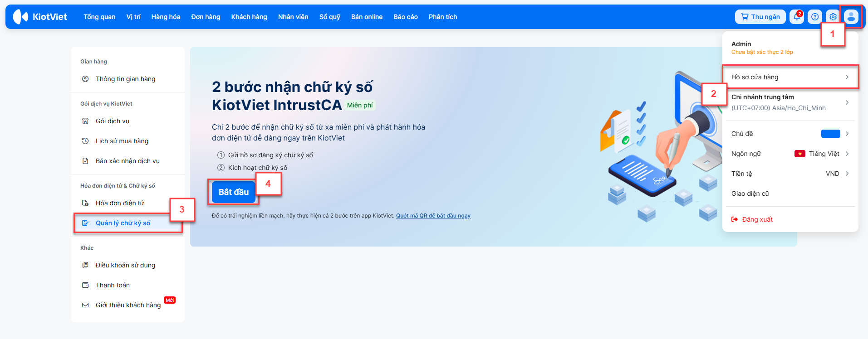The height and width of the screenshot is (339, 868).
Task: Click the Vietnam flag language icon
Action: coord(799,154)
